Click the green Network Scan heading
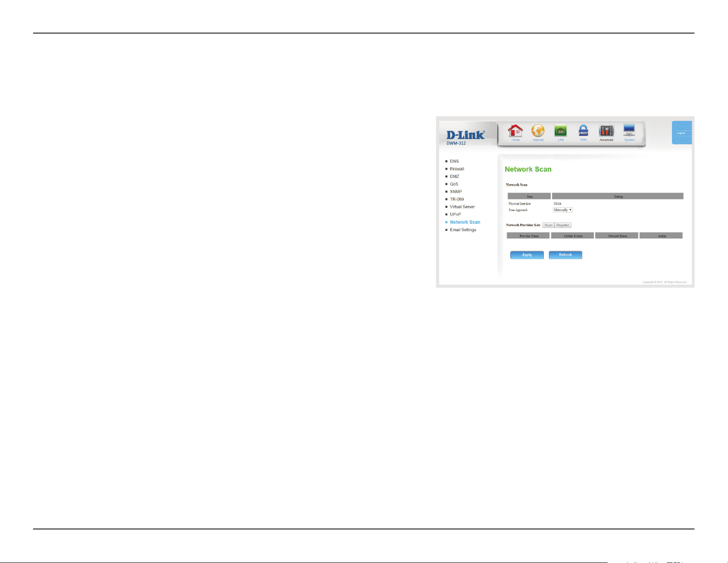 (x=528, y=169)
